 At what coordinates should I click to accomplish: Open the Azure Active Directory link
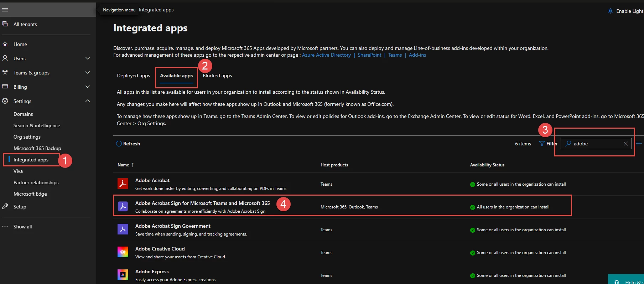pos(326,55)
